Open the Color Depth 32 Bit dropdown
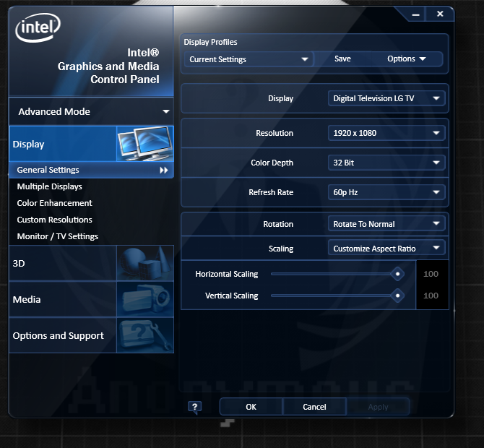 click(386, 163)
